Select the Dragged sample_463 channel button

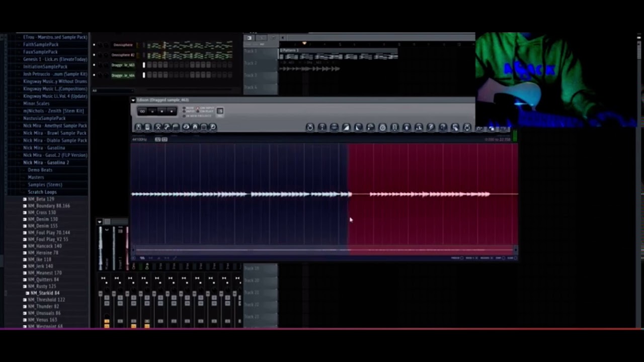(x=123, y=65)
